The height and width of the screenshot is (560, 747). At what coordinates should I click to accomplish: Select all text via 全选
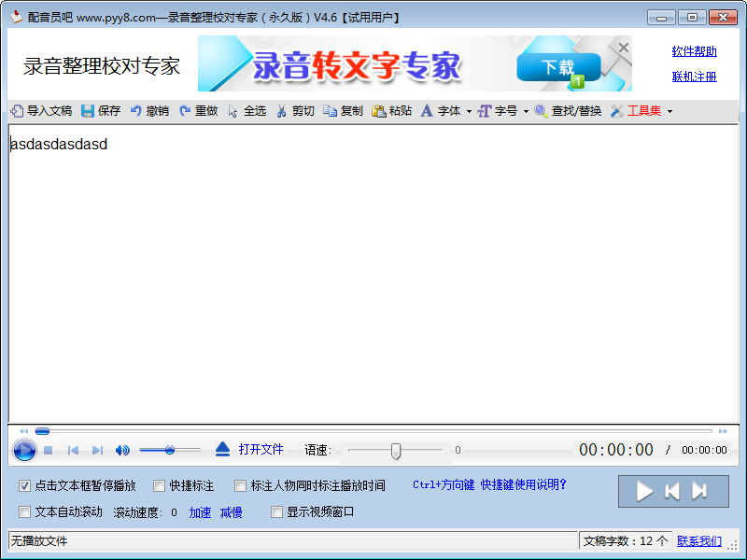coord(247,111)
